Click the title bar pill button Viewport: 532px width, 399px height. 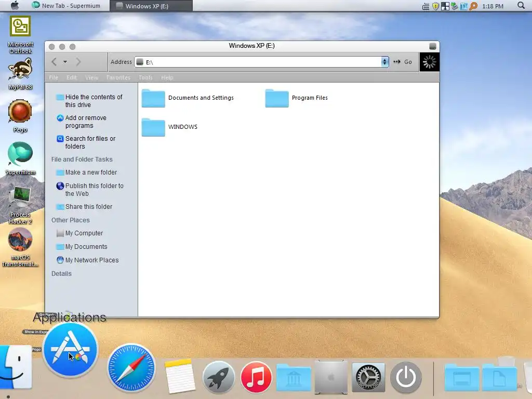pos(433,46)
